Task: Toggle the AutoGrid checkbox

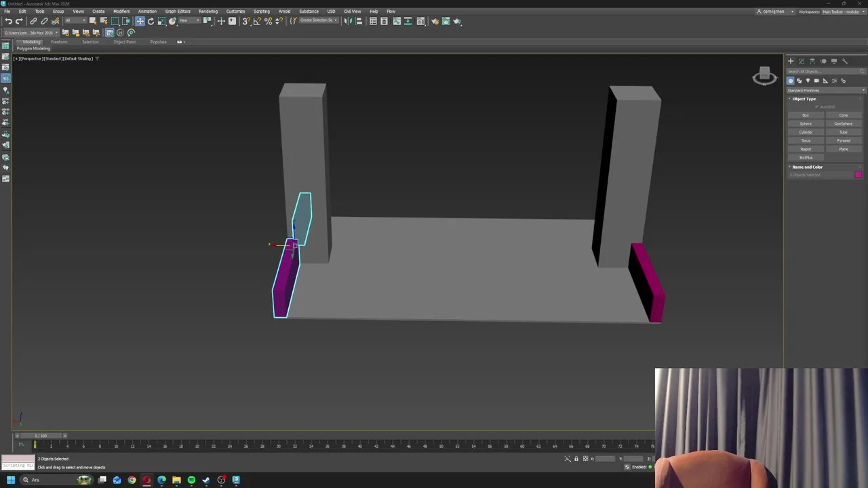Action: click(816, 106)
